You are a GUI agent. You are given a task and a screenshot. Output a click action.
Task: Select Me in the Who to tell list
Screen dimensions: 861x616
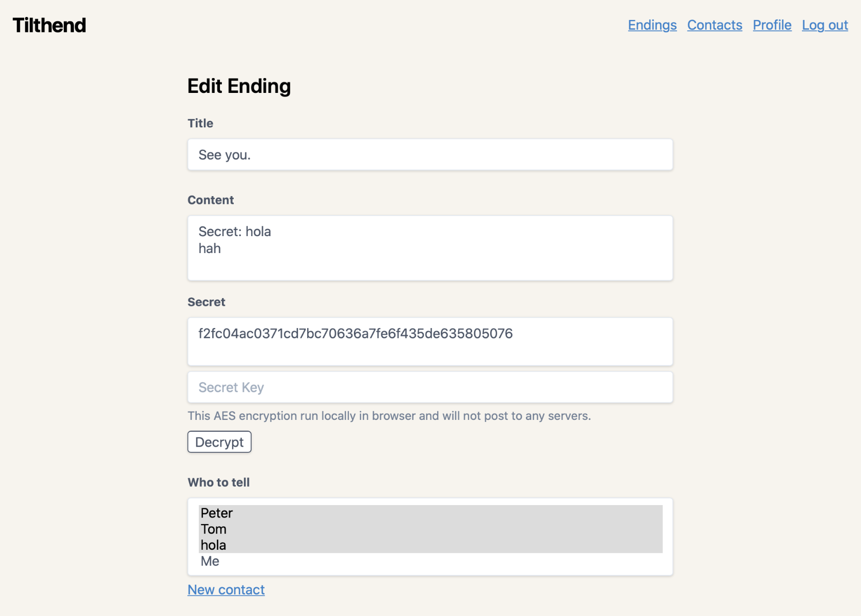[x=210, y=561]
